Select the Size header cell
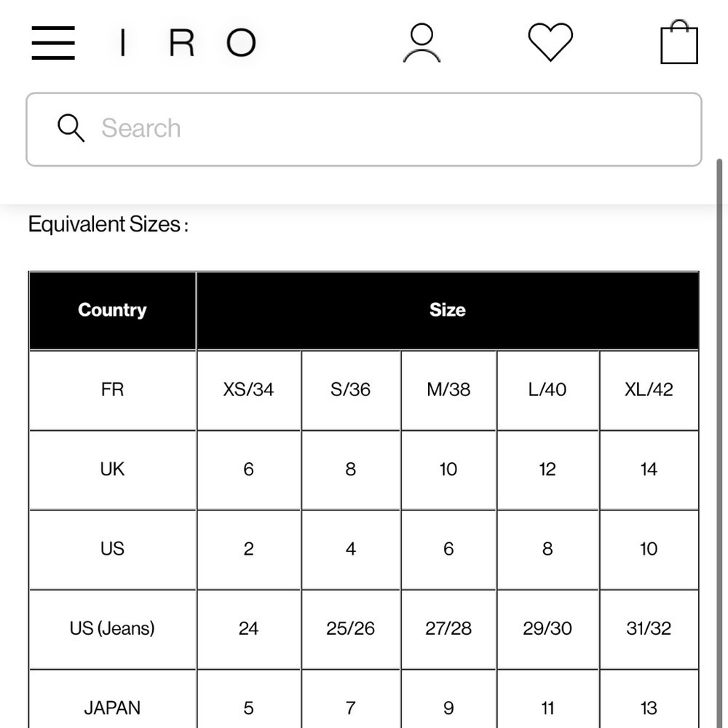Screen dimensions: 728x728 pyautogui.click(x=448, y=310)
